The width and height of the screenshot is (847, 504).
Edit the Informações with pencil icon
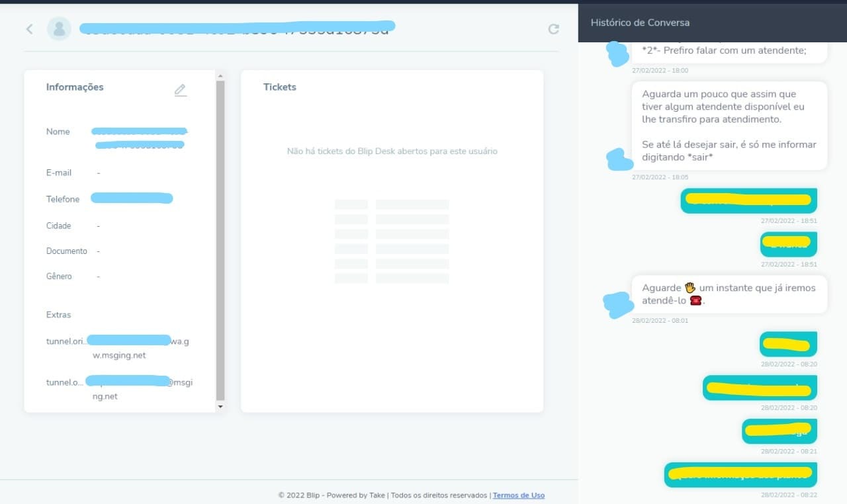pyautogui.click(x=181, y=91)
